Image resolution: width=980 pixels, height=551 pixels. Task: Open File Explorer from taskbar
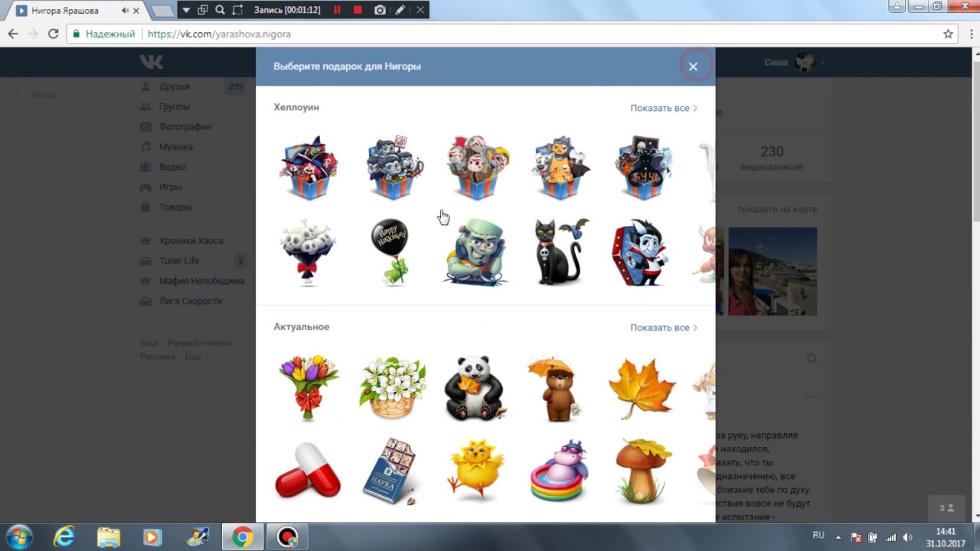tap(108, 537)
